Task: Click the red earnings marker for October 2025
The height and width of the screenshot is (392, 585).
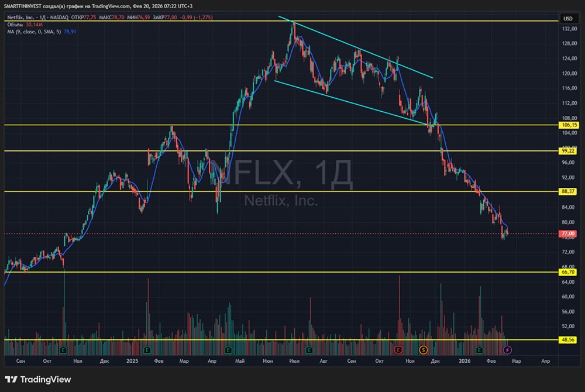Action: (x=398, y=350)
